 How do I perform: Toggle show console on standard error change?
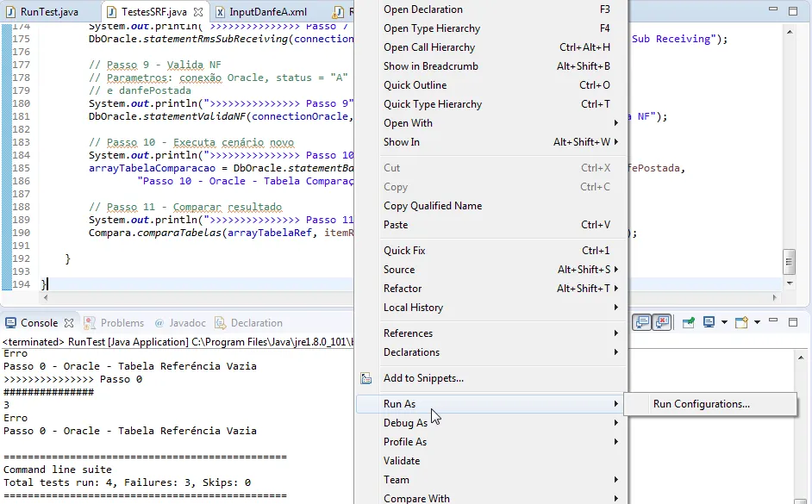coord(661,322)
